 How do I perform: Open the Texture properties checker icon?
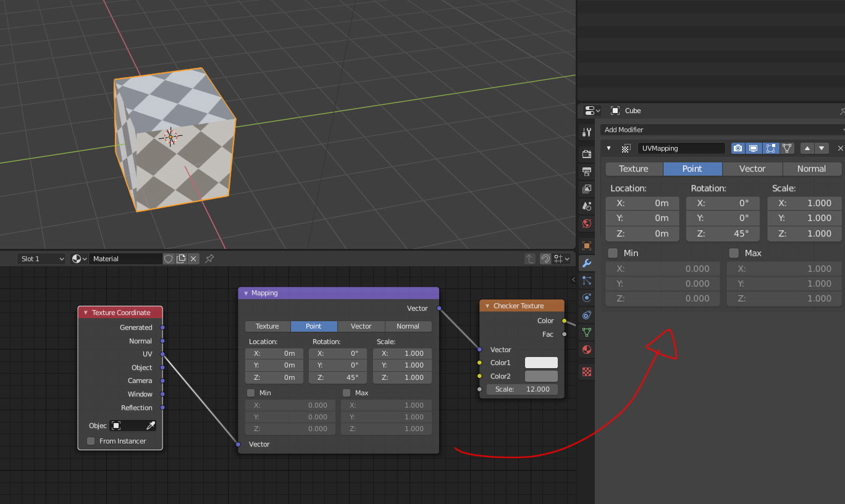point(587,372)
